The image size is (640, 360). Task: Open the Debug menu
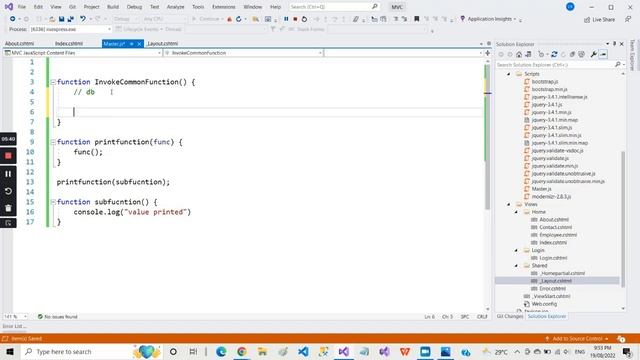coord(134,7)
